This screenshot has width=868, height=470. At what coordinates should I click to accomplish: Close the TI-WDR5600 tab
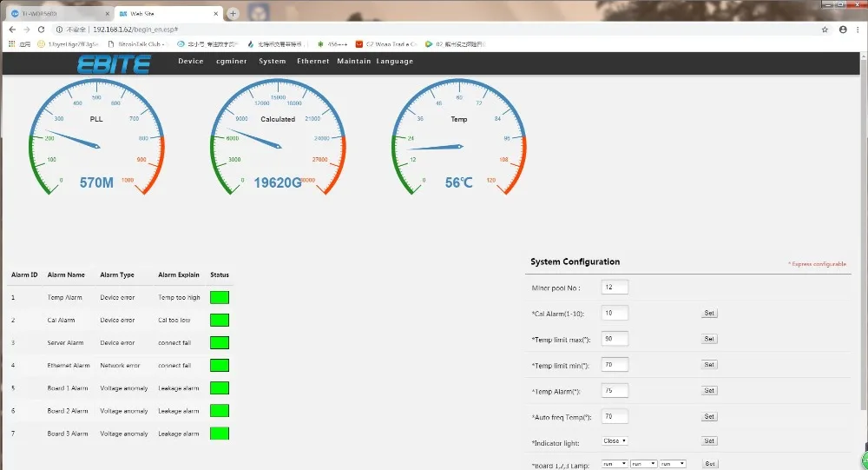tap(107, 13)
